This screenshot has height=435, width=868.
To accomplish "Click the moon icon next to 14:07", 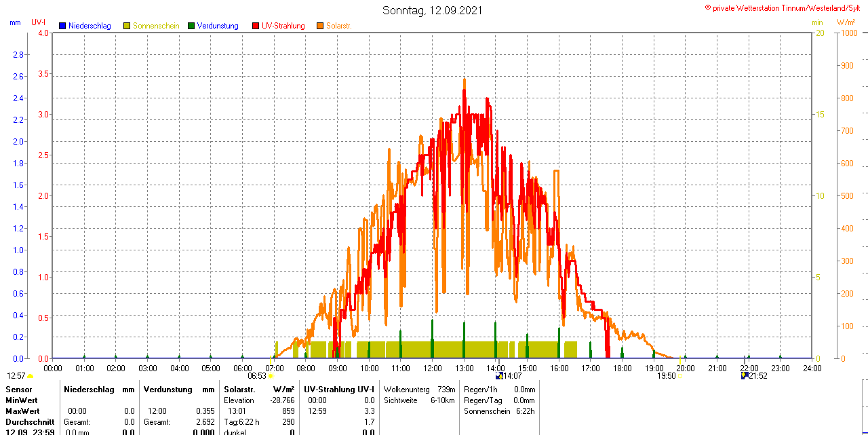I will [x=499, y=375].
